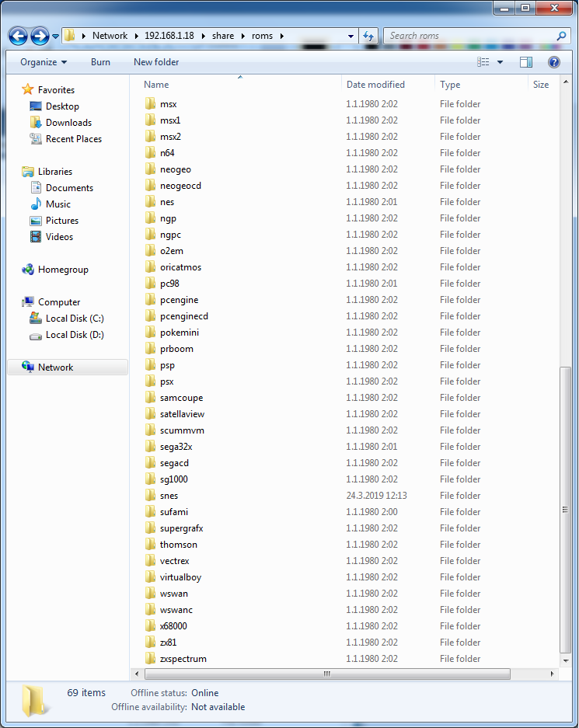Select the virtualboy folder icon
The width and height of the screenshot is (579, 728).
150,576
